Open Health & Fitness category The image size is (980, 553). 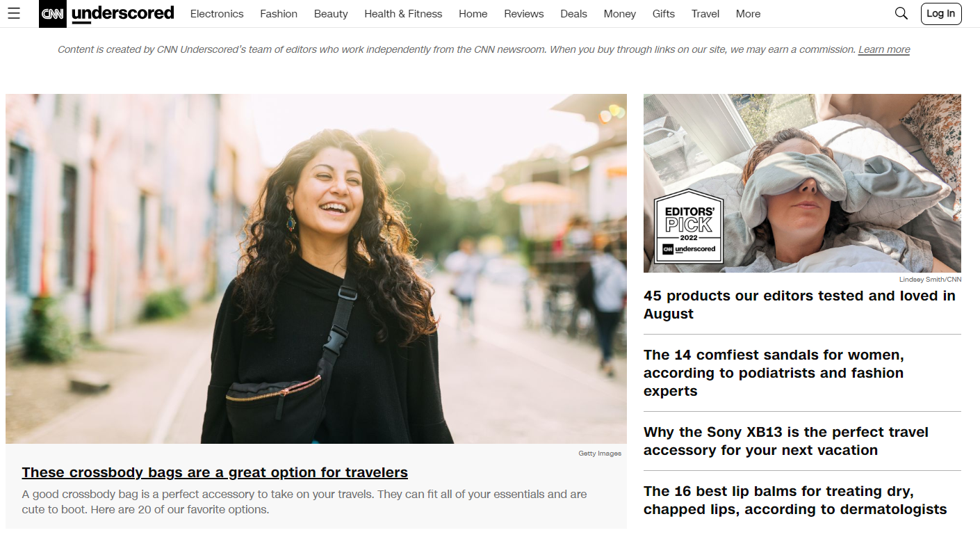coord(403,14)
